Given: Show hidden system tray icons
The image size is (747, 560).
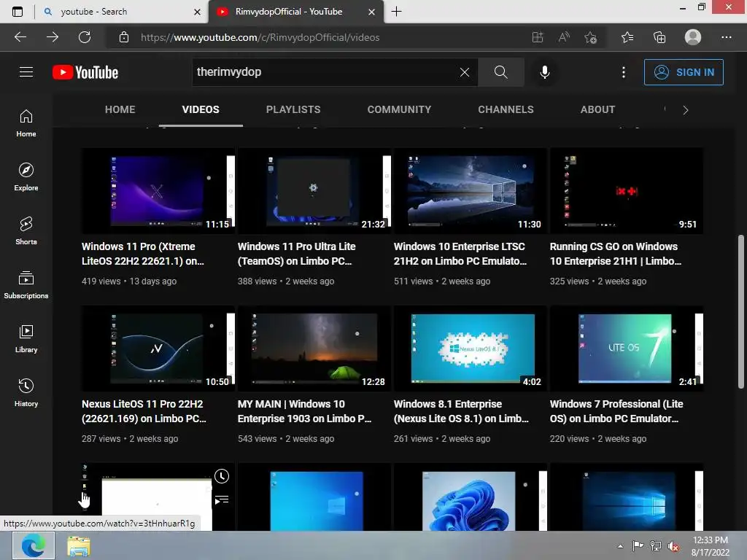Looking at the screenshot, I should coord(620,546).
